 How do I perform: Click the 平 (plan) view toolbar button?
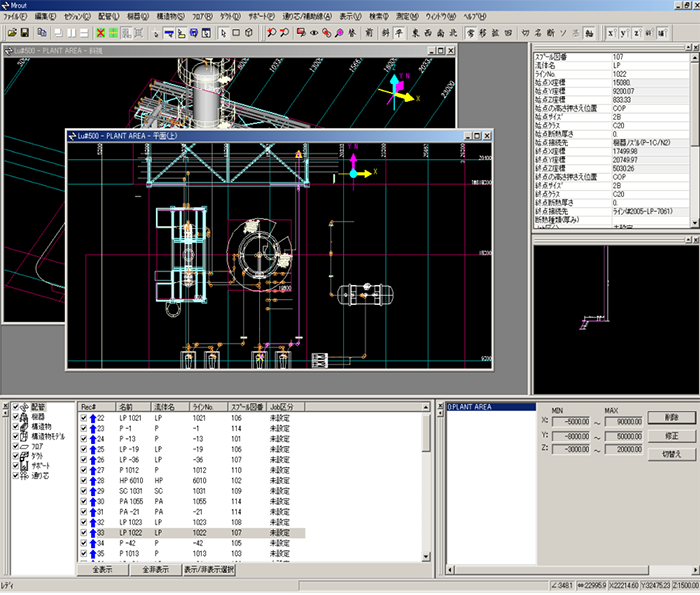398,33
